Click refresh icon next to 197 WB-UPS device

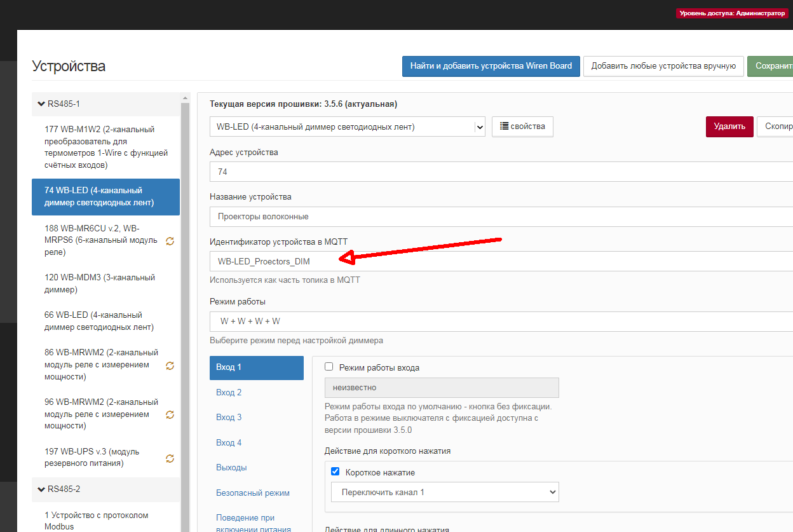point(170,458)
